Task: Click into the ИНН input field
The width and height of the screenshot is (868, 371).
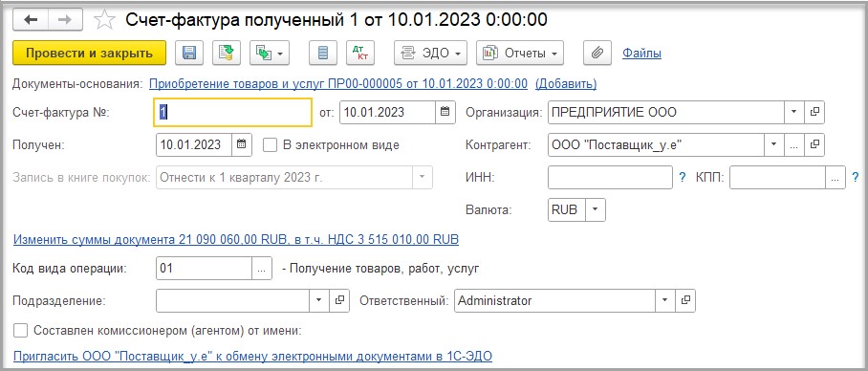Action: point(610,178)
